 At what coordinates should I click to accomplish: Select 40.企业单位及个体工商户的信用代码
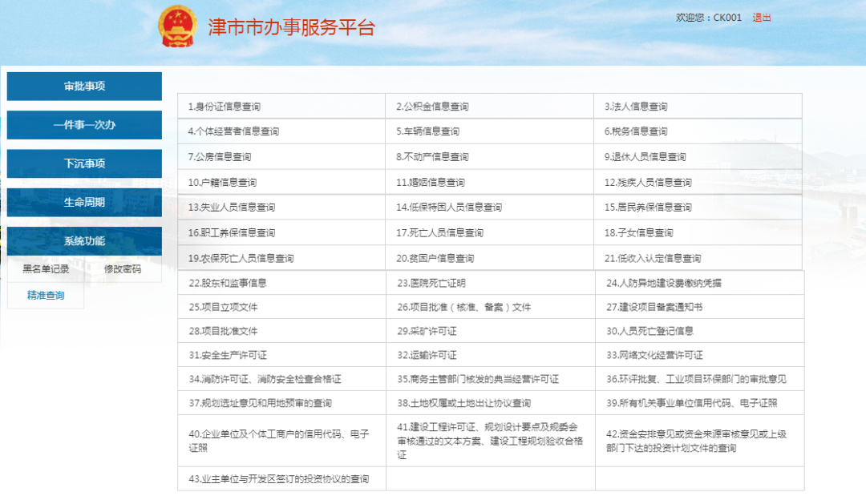click(279, 441)
